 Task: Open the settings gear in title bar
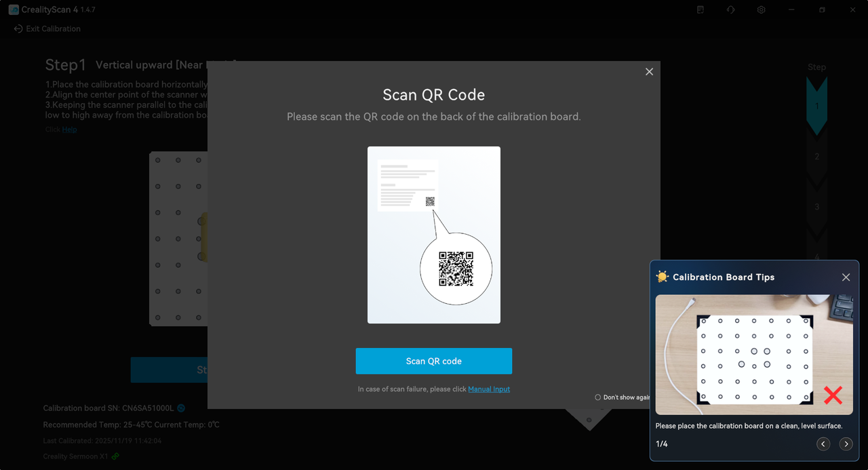coord(762,9)
